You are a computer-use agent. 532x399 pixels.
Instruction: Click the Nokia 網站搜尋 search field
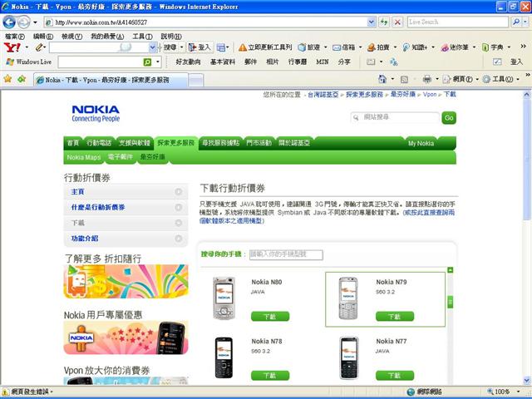(395, 117)
